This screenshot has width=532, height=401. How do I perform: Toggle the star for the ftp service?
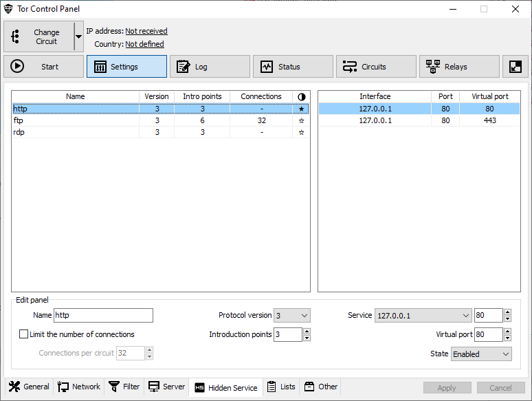coord(301,120)
